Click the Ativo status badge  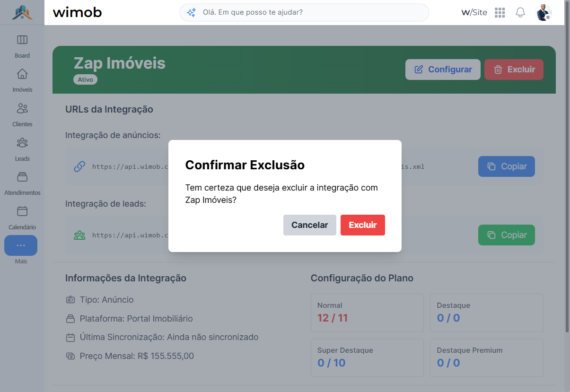tap(85, 79)
